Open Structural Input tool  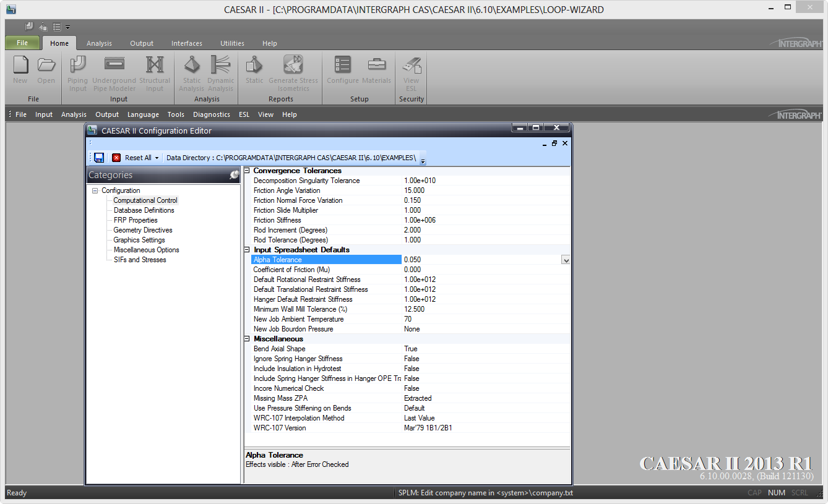[155, 65]
